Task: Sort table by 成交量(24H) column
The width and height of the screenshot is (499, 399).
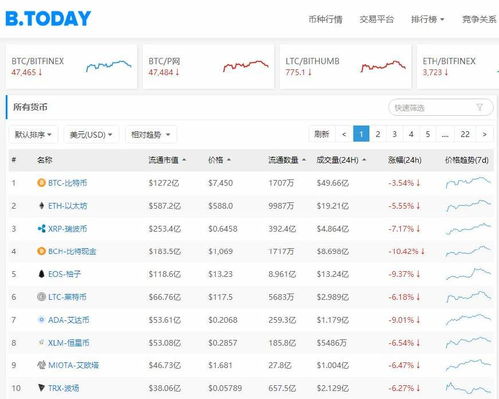Action: pyautogui.click(x=341, y=160)
